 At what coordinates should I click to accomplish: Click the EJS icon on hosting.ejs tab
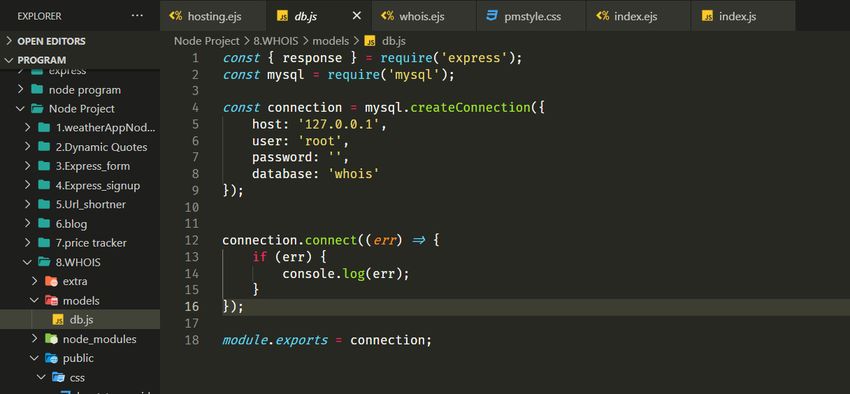pos(175,16)
